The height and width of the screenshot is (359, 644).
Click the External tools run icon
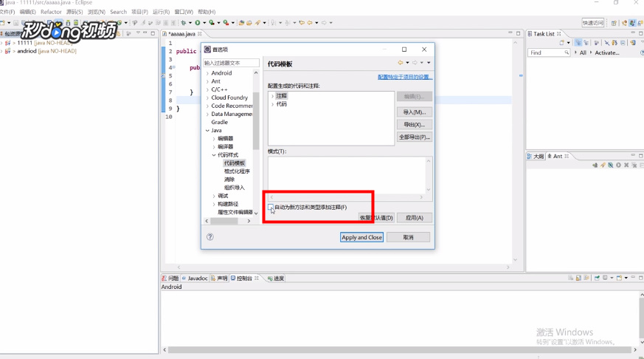[226, 23]
